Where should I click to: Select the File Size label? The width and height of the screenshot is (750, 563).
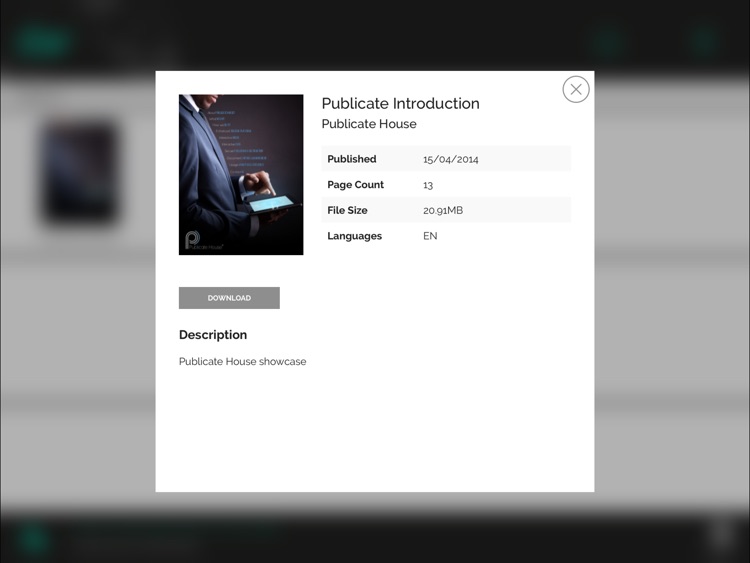pos(347,210)
